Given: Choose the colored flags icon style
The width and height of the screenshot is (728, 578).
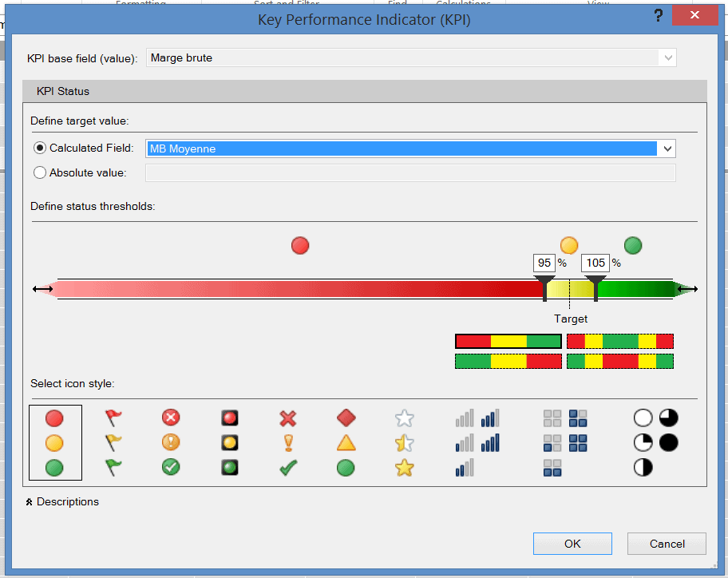Looking at the screenshot, I should click(113, 442).
